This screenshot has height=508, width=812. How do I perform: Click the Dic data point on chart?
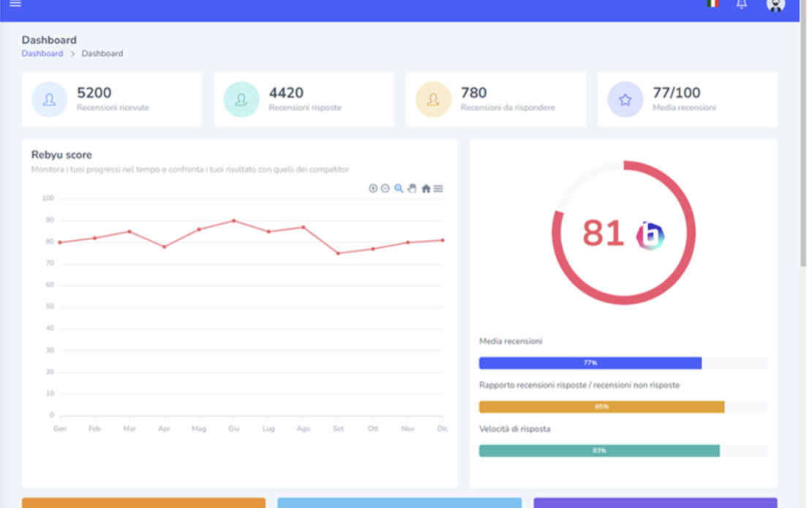tap(443, 240)
